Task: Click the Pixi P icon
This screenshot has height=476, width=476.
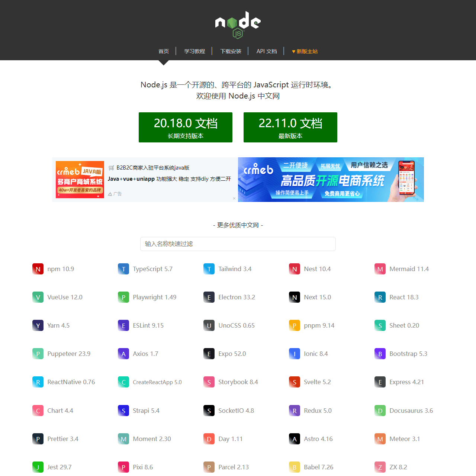Action: [x=123, y=467]
